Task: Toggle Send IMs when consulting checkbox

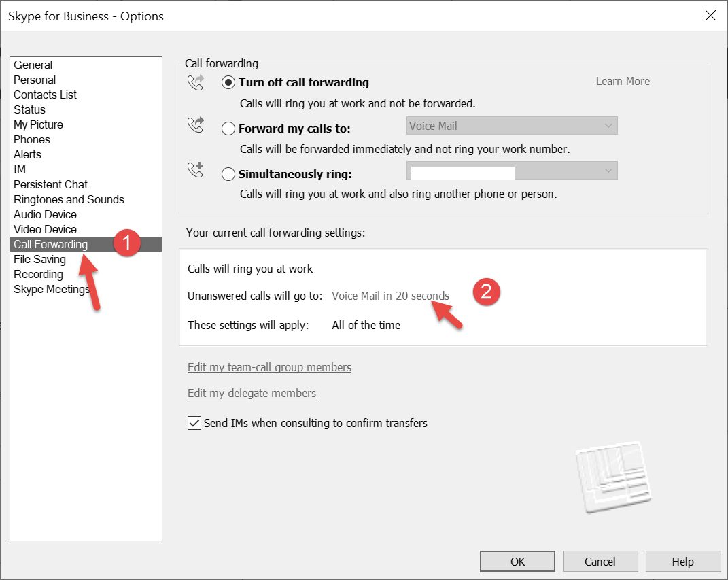Action: pos(194,423)
